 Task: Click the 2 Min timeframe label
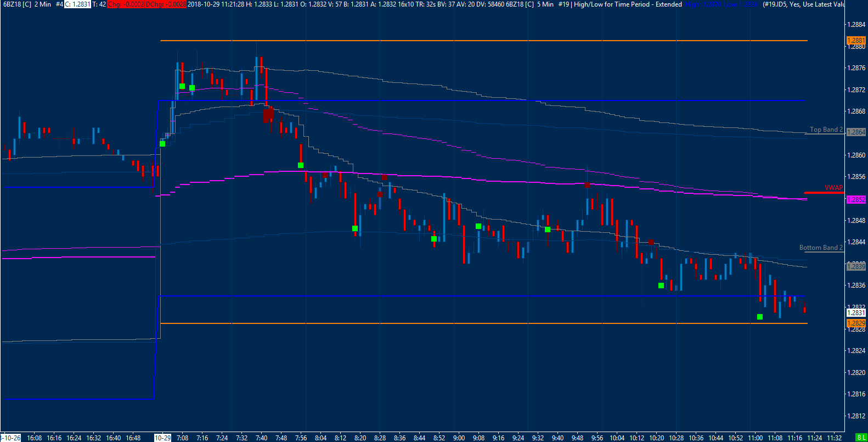[43, 4]
